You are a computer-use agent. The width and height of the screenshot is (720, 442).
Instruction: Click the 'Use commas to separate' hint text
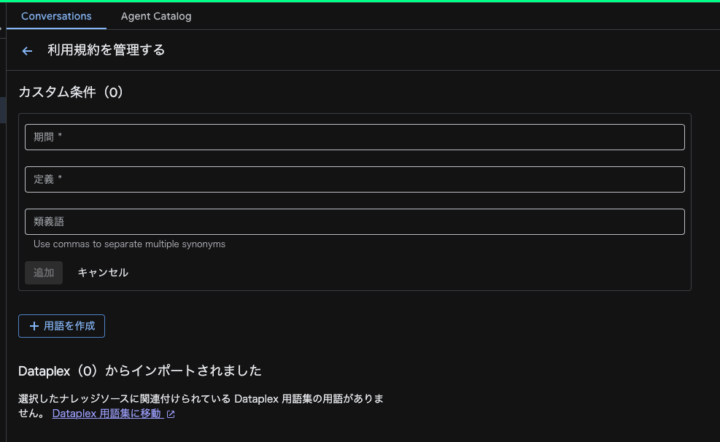click(x=129, y=244)
